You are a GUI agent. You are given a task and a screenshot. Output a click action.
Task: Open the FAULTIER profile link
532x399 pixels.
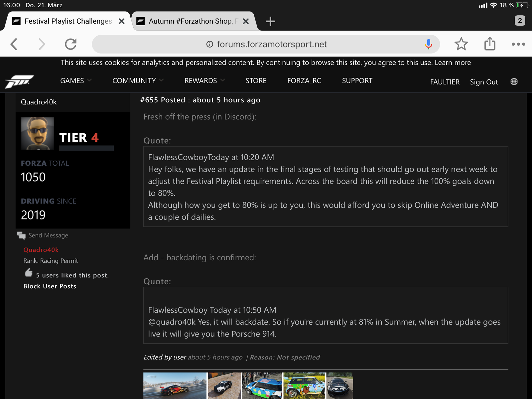445,82
